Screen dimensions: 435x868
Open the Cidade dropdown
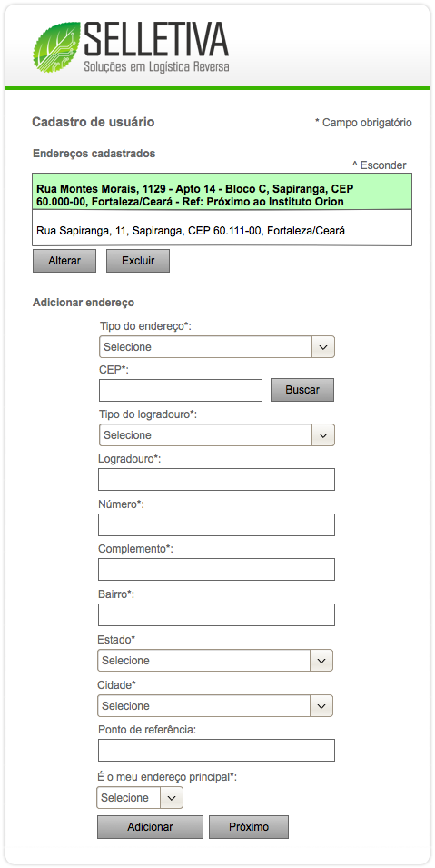[x=215, y=706]
